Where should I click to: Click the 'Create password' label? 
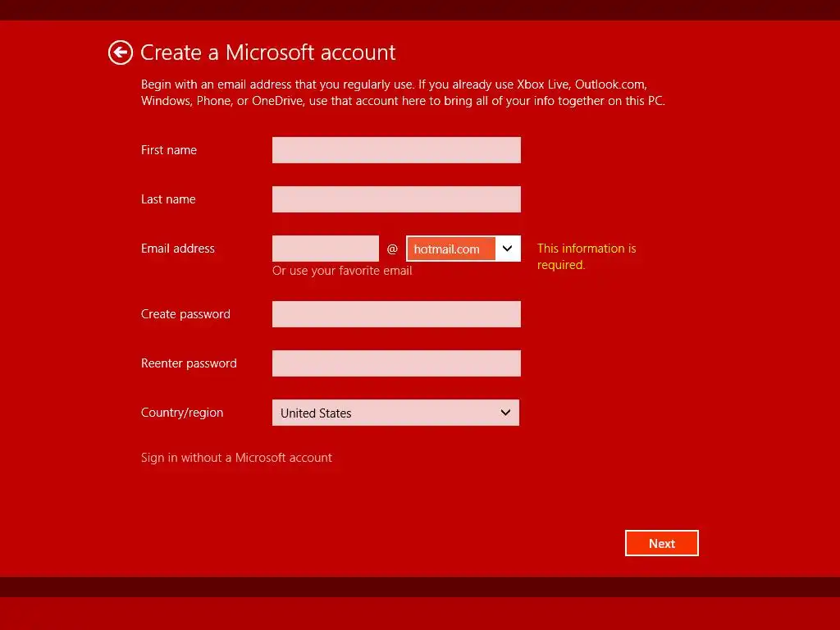pos(185,314)
